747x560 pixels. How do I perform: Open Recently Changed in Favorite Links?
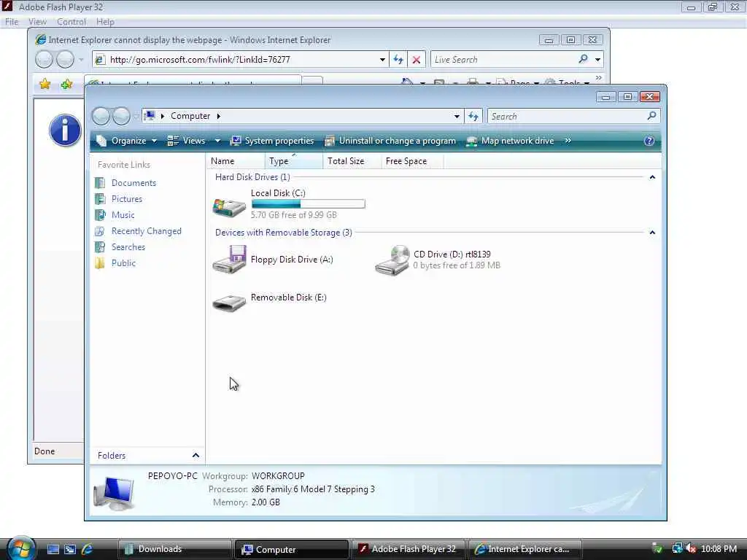click(x=138, y=231)
